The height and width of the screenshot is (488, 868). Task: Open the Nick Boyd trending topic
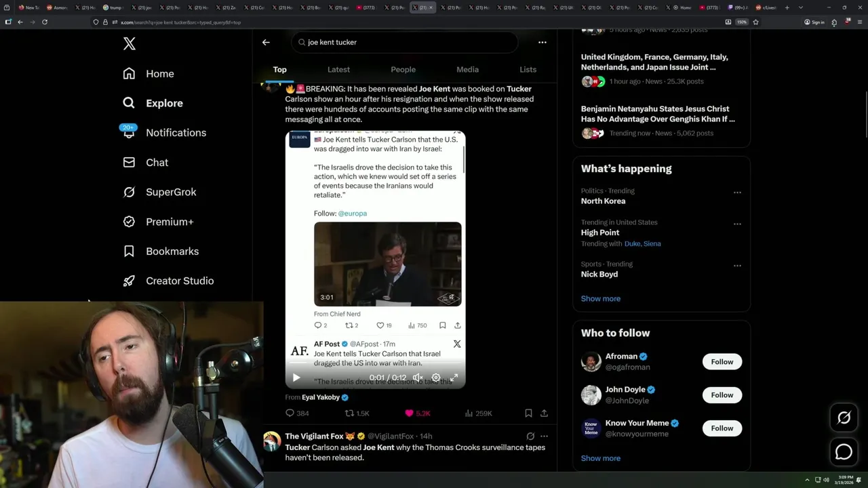click(x=599, y=274)
